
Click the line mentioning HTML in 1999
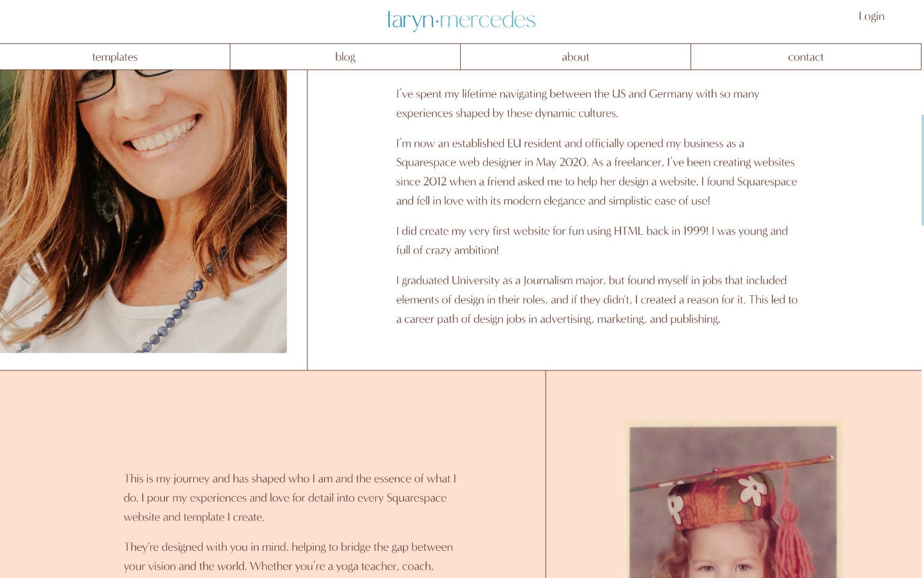(592, 230)
